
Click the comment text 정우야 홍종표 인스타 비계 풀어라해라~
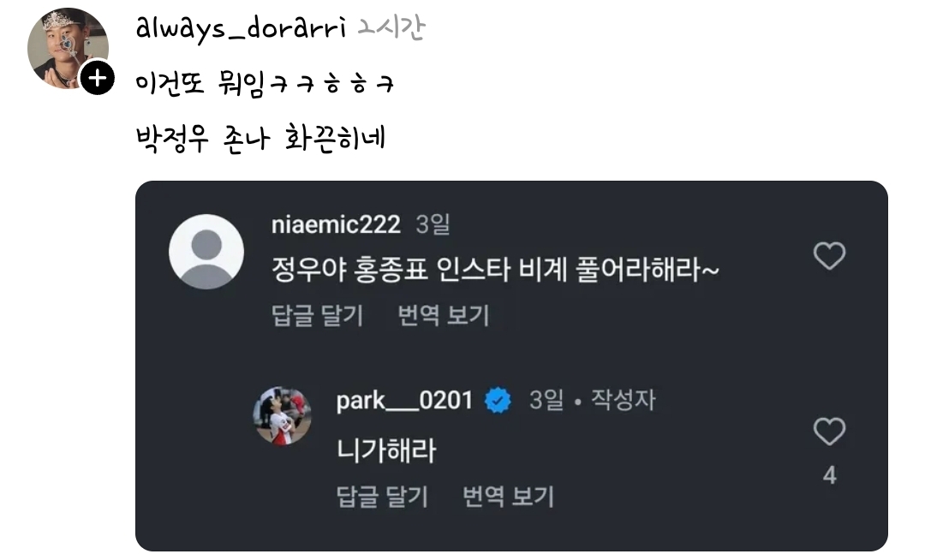[496, 270]
